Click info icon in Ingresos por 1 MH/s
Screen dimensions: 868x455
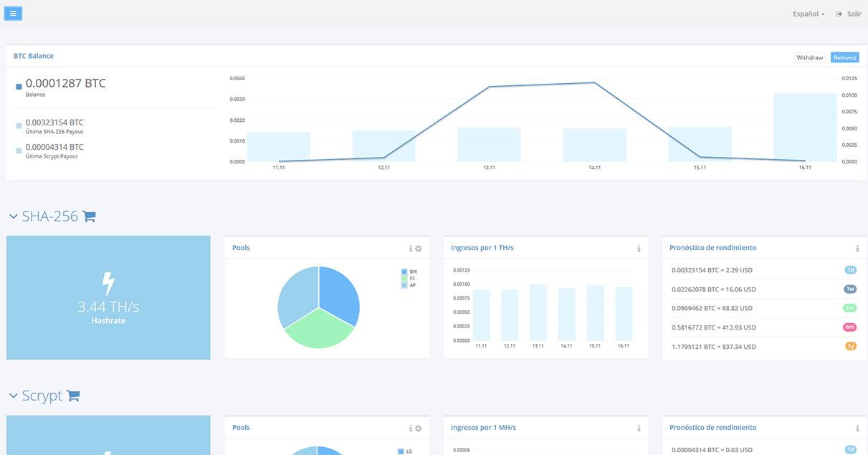(x=639, y=428)
